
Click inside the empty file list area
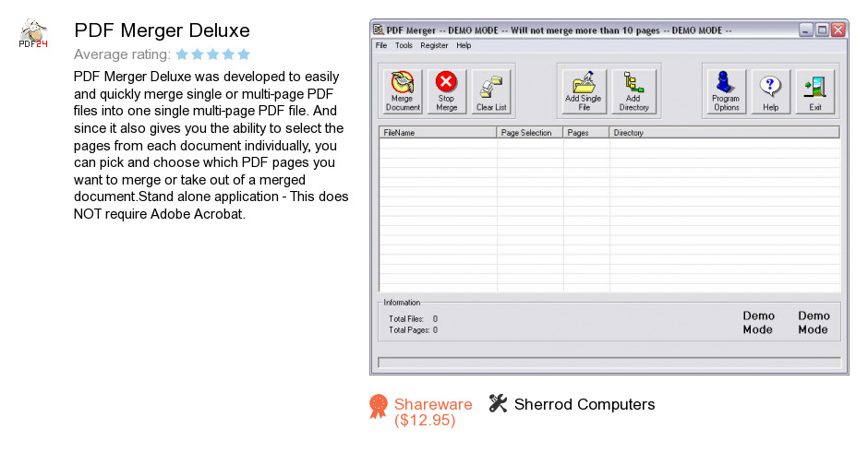pos(609,215)
